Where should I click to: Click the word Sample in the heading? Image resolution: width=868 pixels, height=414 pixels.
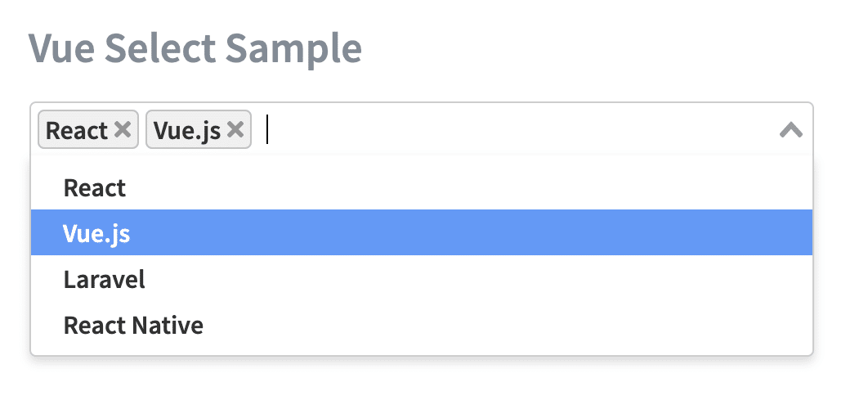[x=293, y=49]
